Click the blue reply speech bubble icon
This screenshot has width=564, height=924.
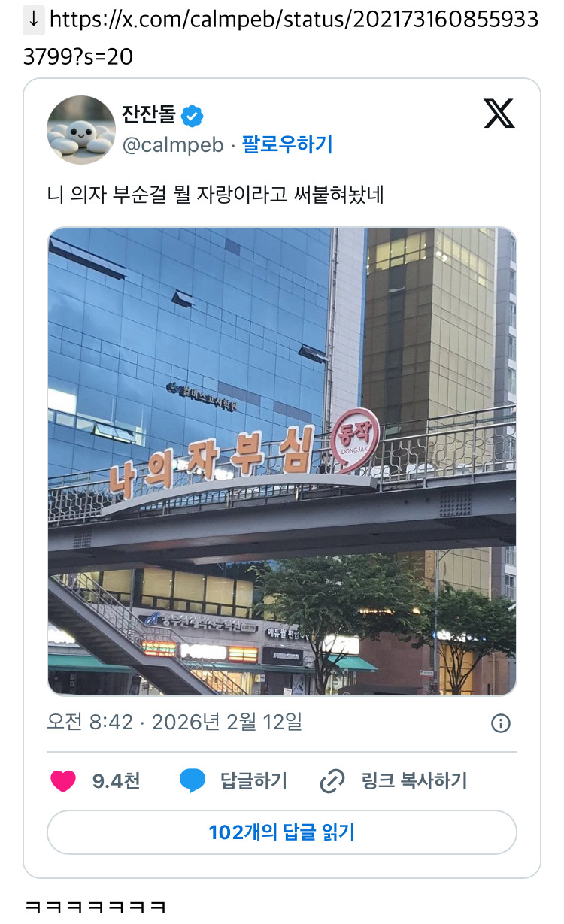193,781
